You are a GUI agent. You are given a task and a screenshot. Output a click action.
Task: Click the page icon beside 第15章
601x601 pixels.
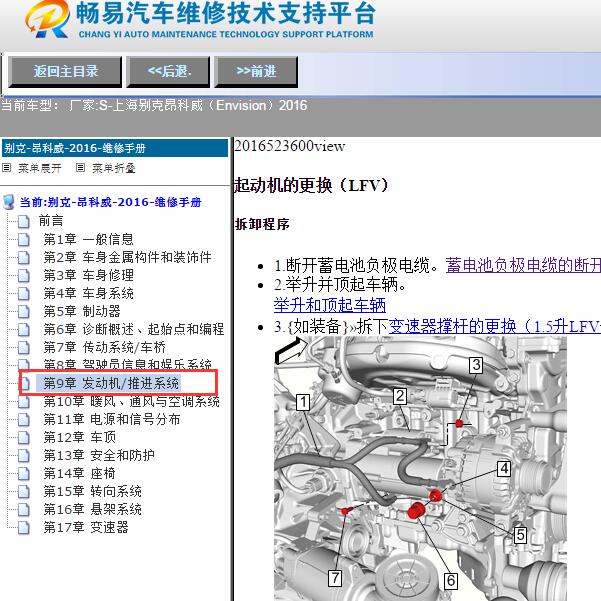point(24,492)
